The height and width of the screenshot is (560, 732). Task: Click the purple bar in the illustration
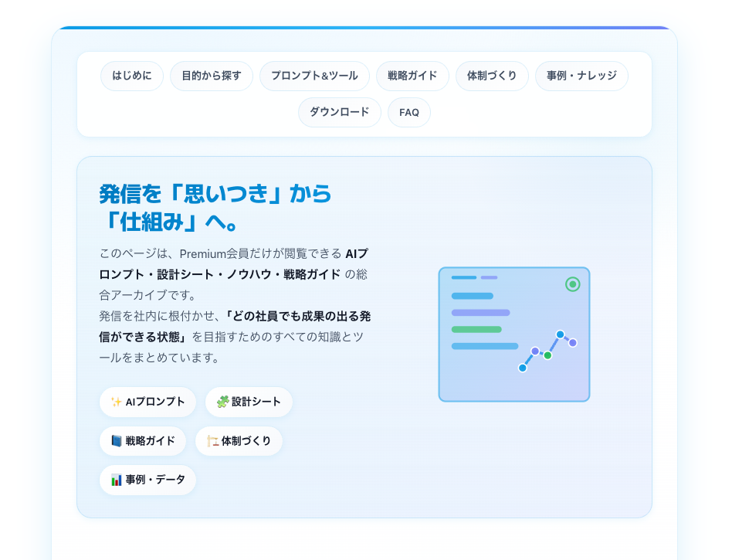tap(480, 313)
